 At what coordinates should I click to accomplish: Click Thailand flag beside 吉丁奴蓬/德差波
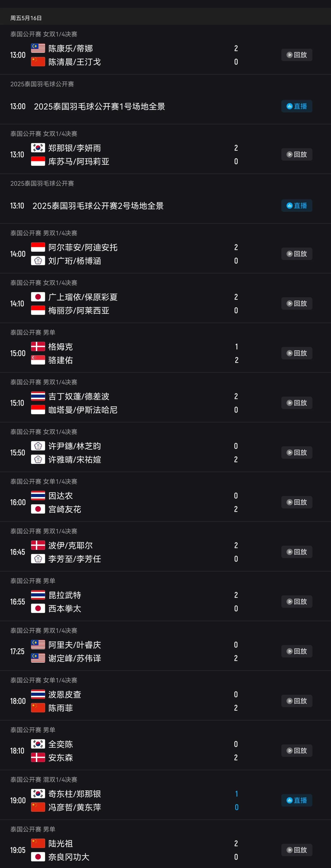[x=38, y=396]
